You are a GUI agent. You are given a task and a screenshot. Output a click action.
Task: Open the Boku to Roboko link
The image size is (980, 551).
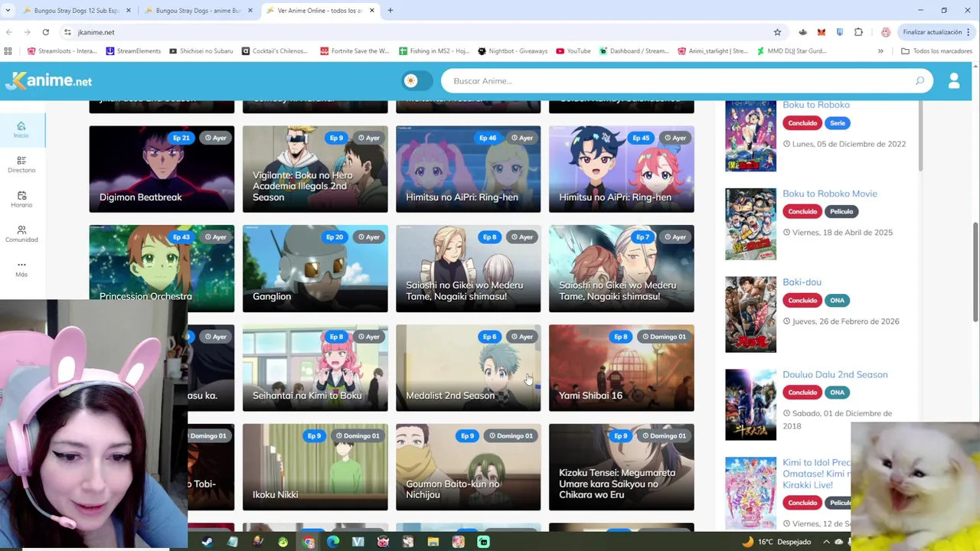point(815,106)
